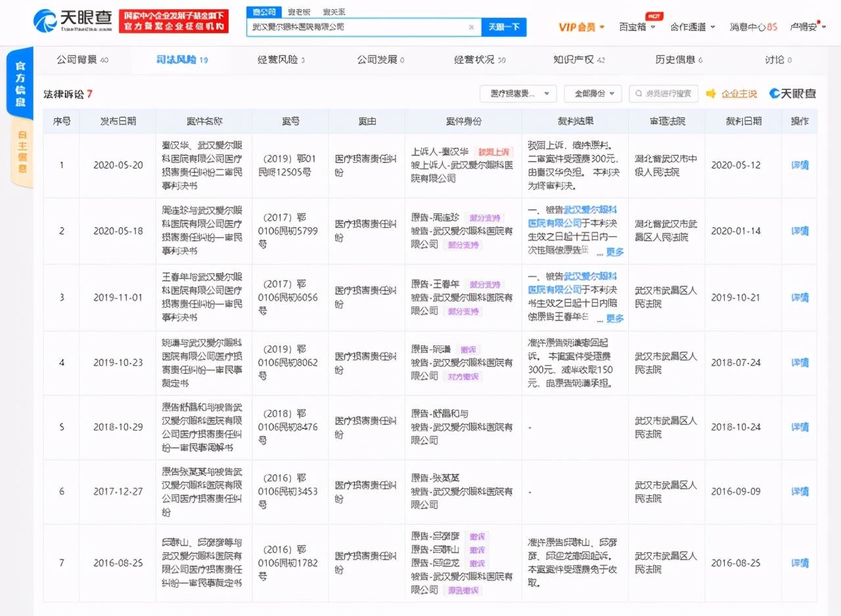Open 详情 for the first lawsuit row

pos(799,165)
